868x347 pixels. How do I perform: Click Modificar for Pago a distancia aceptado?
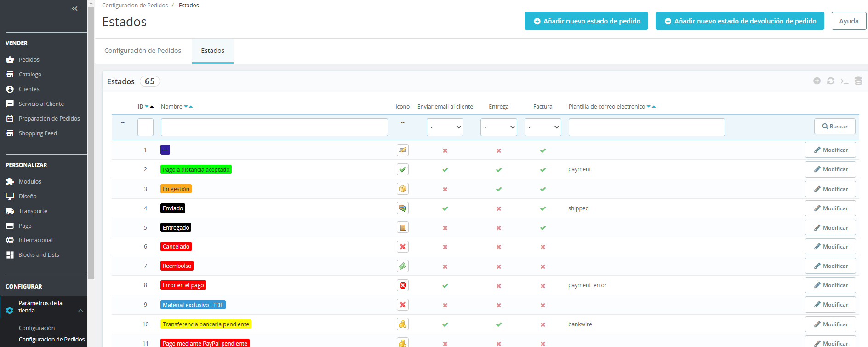point(830,169)
